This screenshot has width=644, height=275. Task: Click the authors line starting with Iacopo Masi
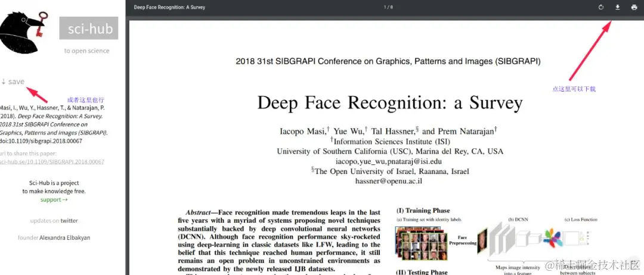tap(389, 131)
